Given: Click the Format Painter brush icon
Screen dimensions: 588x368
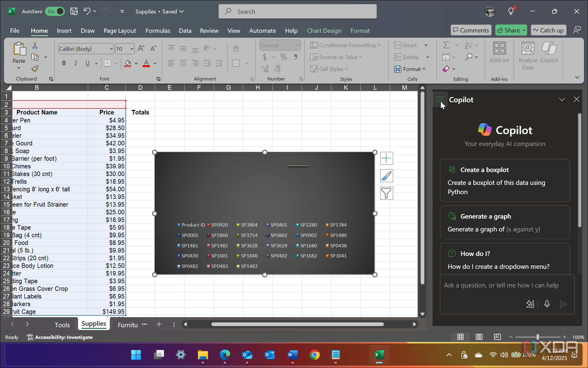Looking at the screenshot, I should click(x=35, y=69).
